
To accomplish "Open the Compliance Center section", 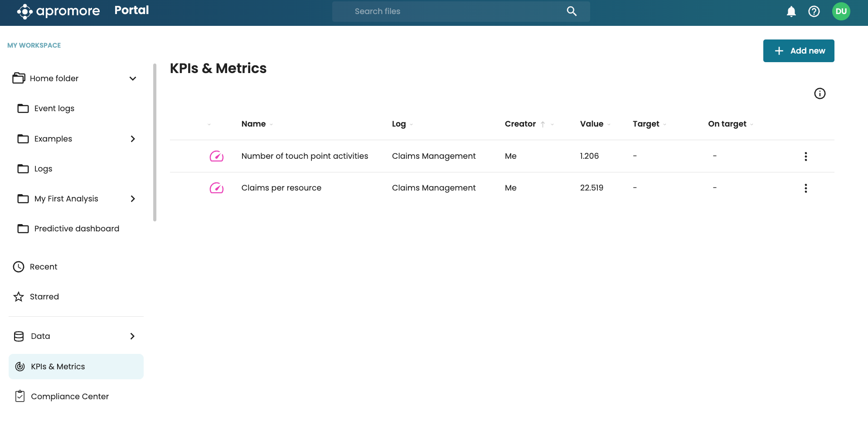I will pyautogui.click(x=70, y=397).
